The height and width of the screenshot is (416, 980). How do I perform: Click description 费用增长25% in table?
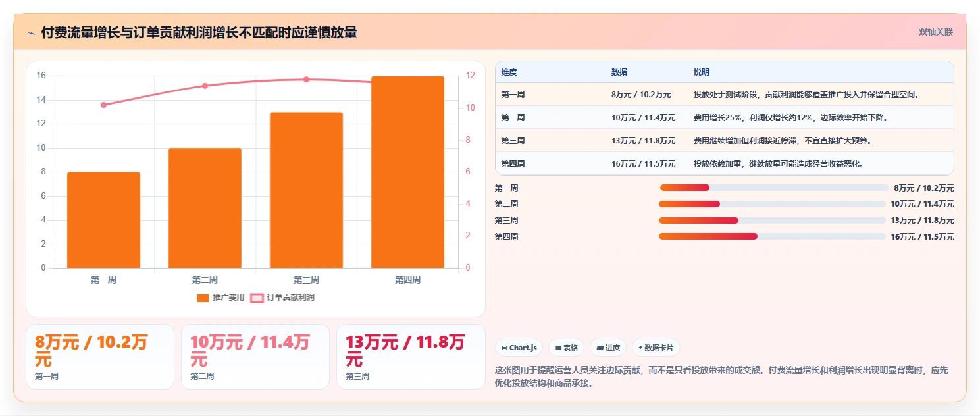click(790, 118)
